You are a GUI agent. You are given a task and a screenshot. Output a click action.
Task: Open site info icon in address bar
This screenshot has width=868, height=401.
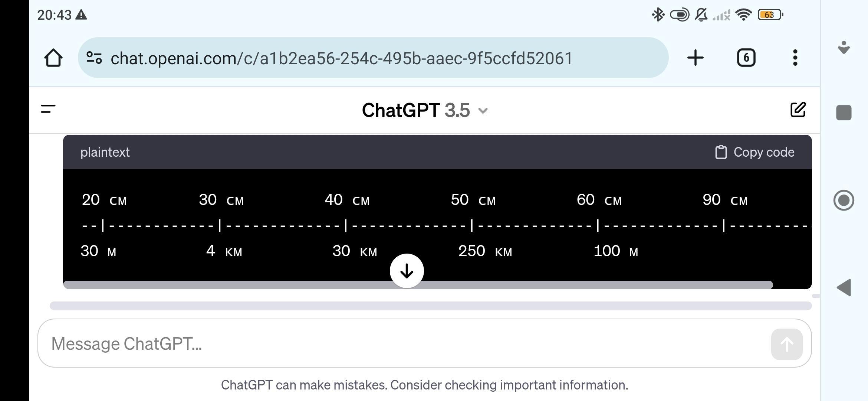94,58
